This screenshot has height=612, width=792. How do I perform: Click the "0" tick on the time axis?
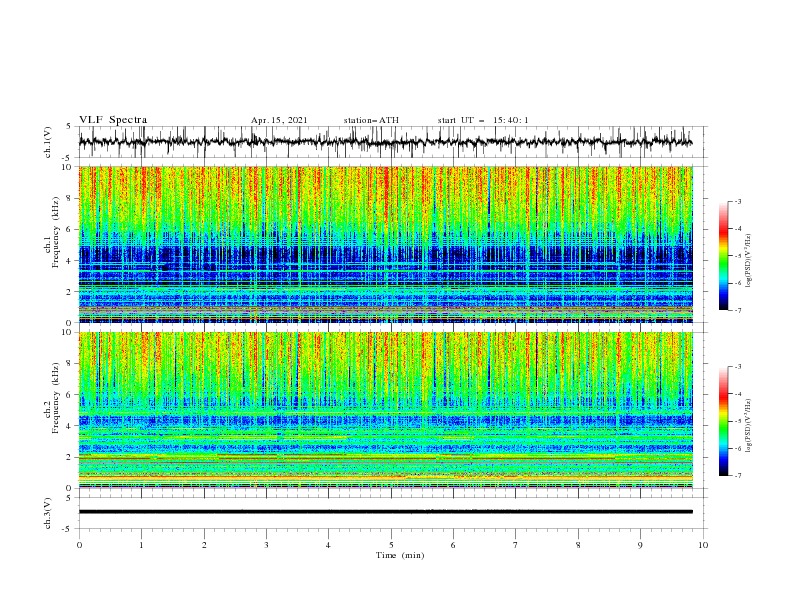[79, 545]
